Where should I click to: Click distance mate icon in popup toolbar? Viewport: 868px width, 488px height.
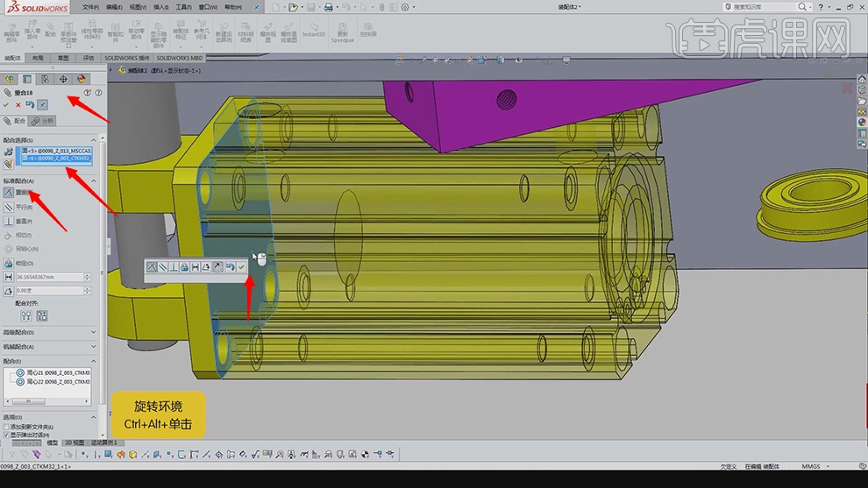[x=196, y=266]
